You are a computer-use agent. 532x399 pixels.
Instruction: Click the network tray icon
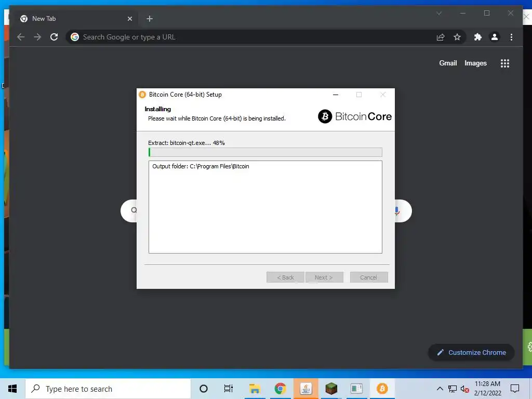point(453,389)
